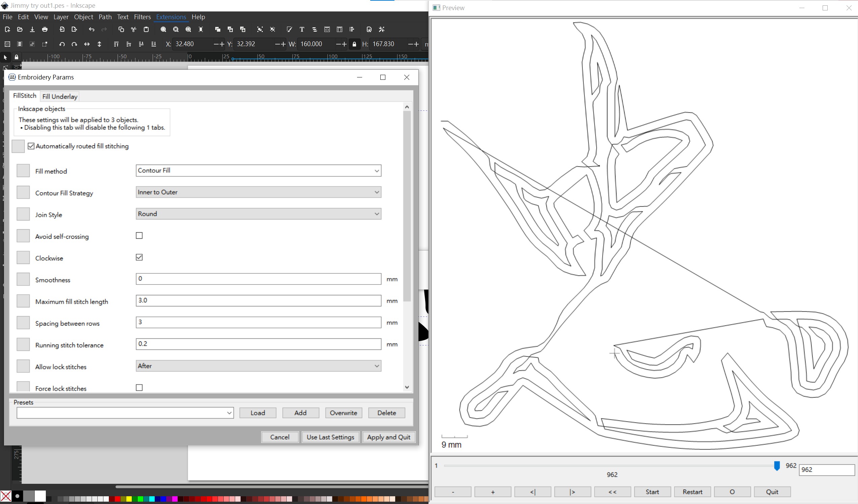This screenshot has width=858, height=504.
Task: Switch to Fill Underlay tab
Action: (59, 96)
